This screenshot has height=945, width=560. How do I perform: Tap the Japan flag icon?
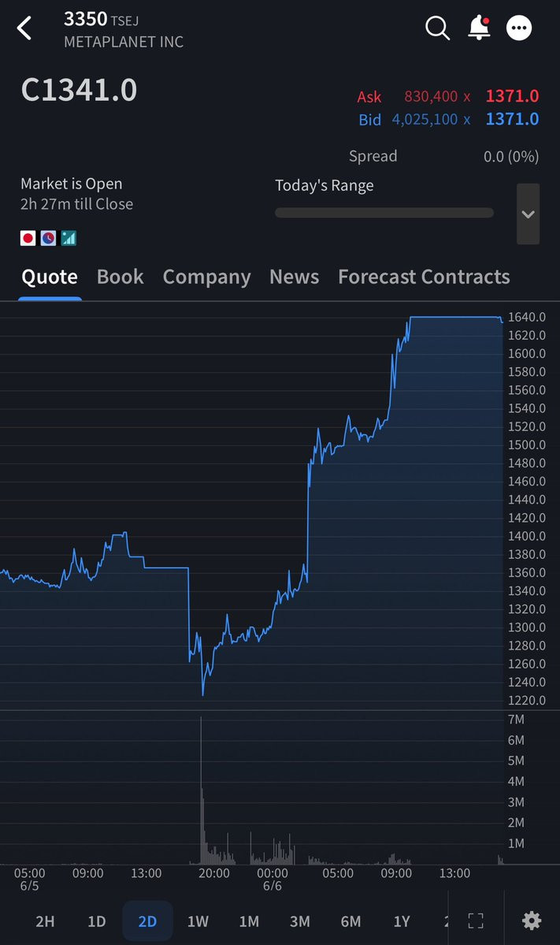(28, 238)
